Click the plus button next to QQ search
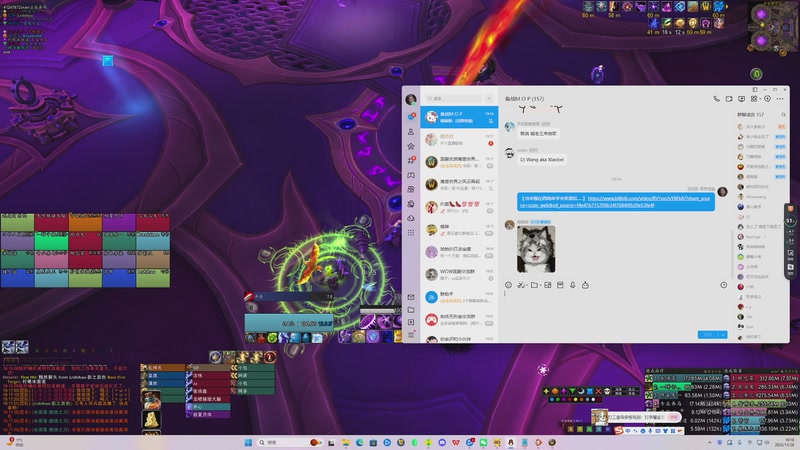 pyautogui.click(x=489, y=98)
